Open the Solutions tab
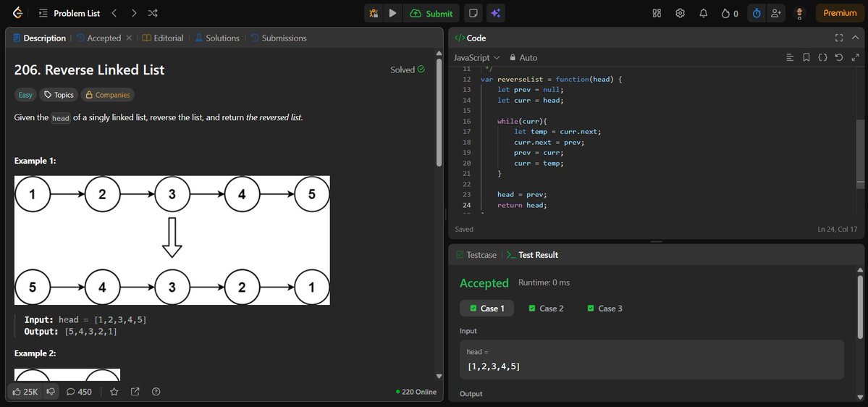 click(x=217, y=38)
